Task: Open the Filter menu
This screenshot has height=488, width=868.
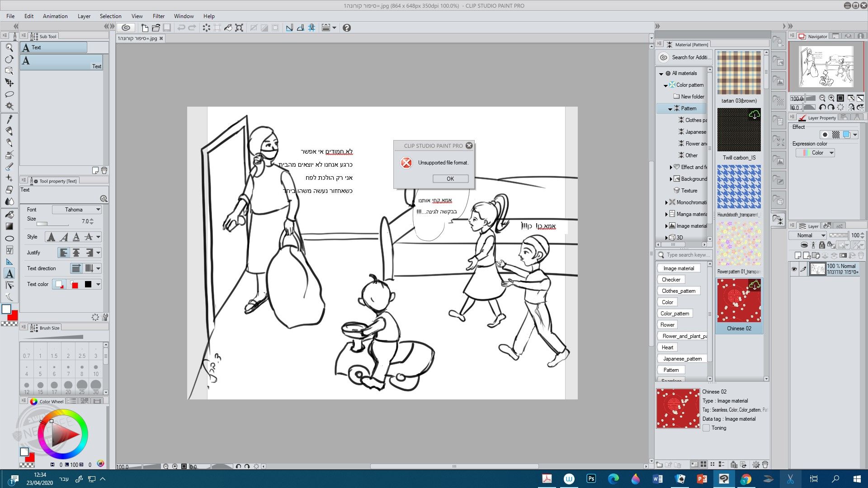Action: [158, 16]
